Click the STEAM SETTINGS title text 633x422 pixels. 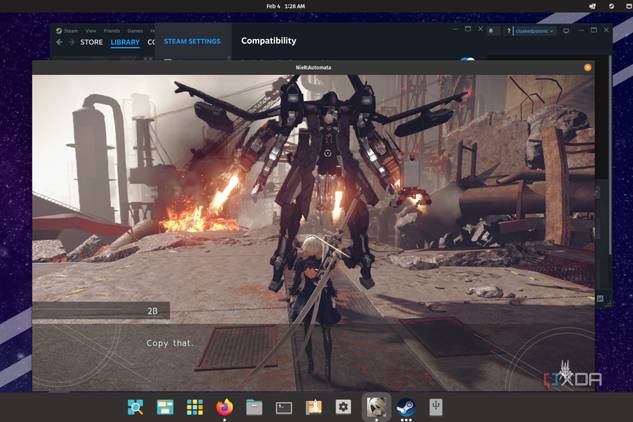192,41
